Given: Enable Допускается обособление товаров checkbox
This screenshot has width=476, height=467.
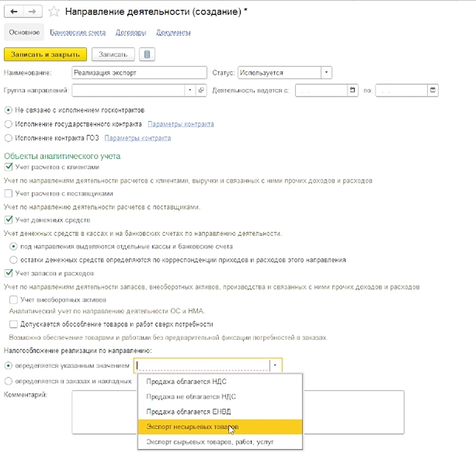Looking at the screenshot, I should click(x=14, y=324).
